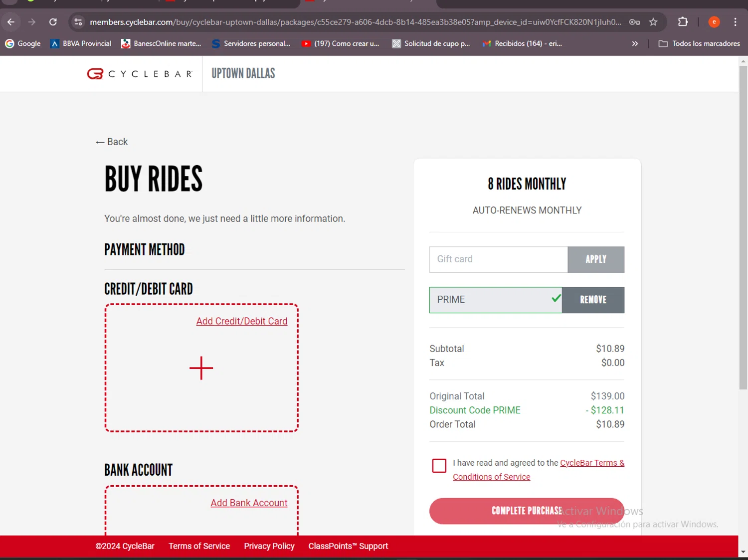Click the Uptown Dallas studio name
748x560 pixels.
coord(243,73)
